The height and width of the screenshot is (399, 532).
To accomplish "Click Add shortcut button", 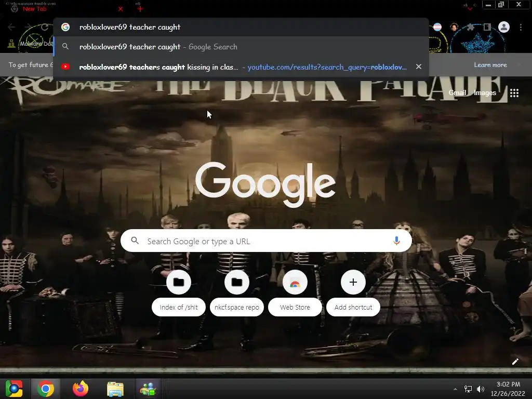I will tap(353, 292).
